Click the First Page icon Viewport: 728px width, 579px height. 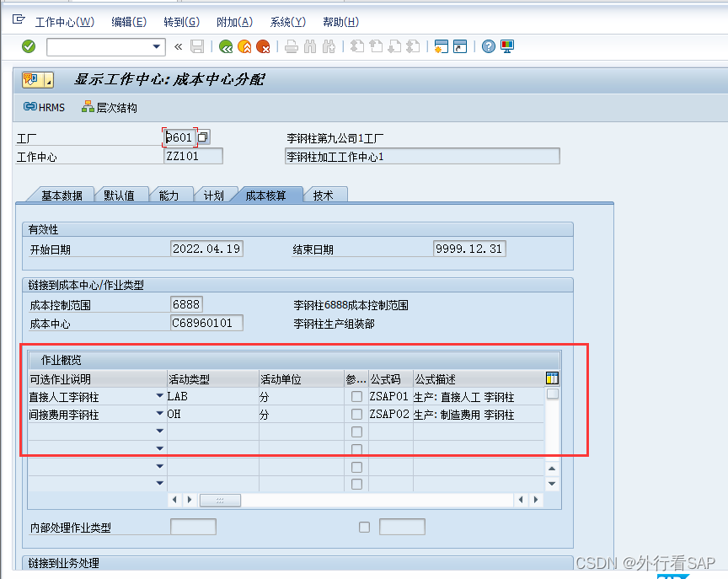pos(357,46)
